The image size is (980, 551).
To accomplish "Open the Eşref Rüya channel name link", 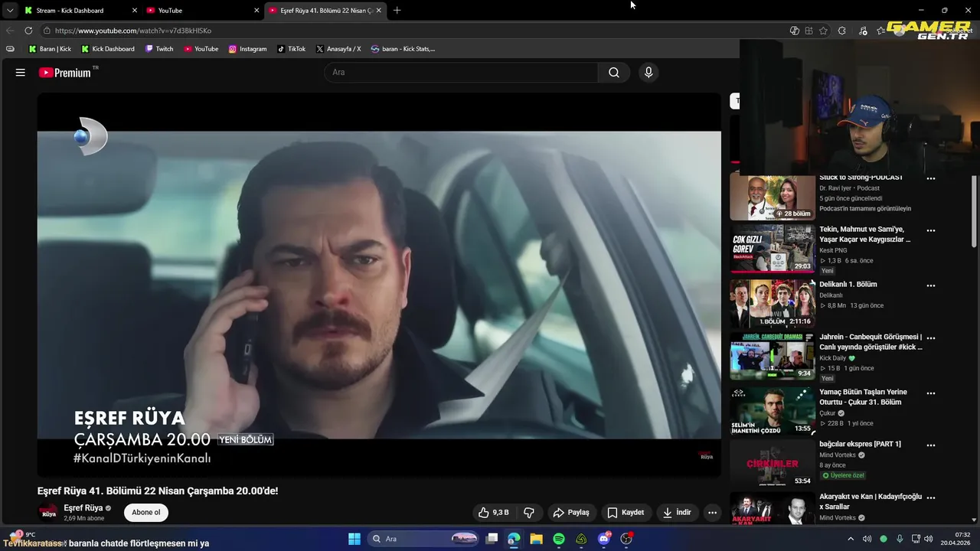I will [83, 508].
